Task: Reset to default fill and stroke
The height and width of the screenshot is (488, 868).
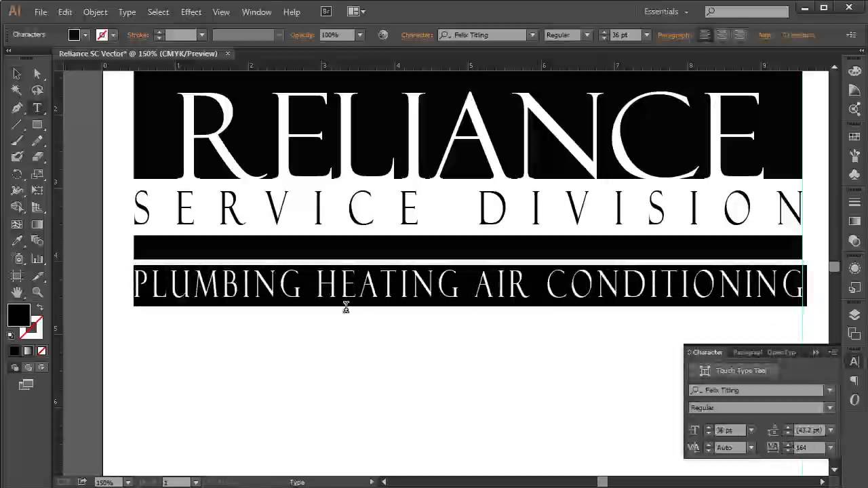Action: click(11, 335)
